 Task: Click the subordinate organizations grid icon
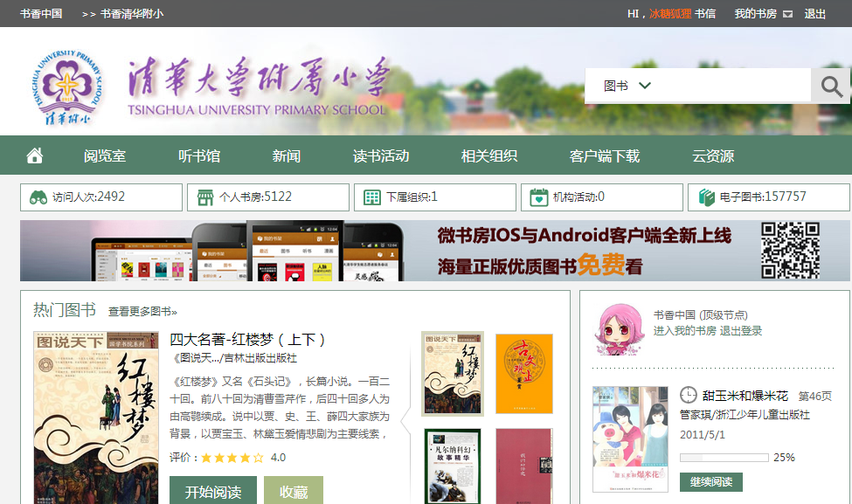click(372, 197)
